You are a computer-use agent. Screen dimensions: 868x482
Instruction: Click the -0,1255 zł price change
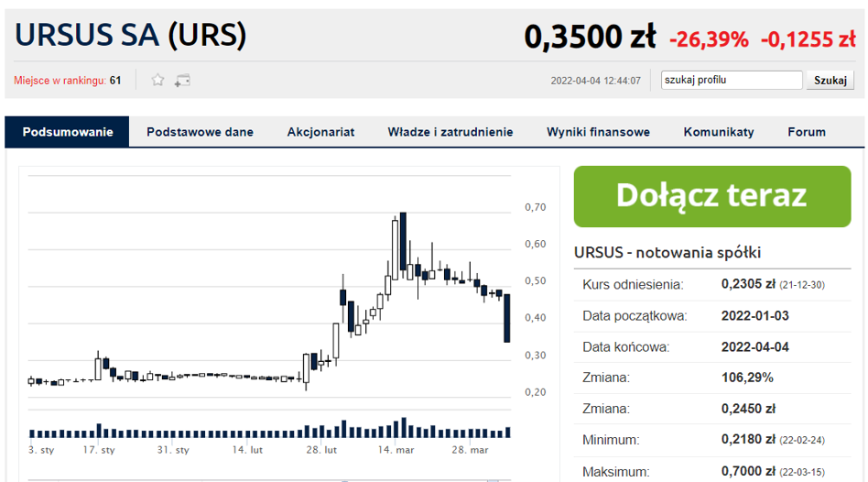point(808,39)
